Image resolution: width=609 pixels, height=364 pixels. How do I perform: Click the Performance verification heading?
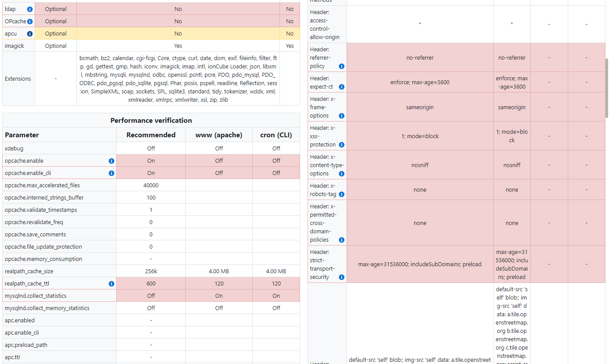pyautogui.click(x=151, y=121)
